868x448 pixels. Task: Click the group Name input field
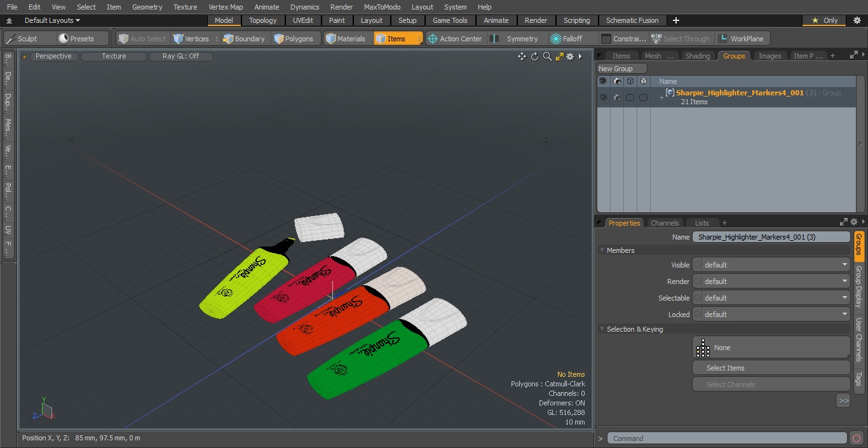pyautogui.click(x=771, y=237)
